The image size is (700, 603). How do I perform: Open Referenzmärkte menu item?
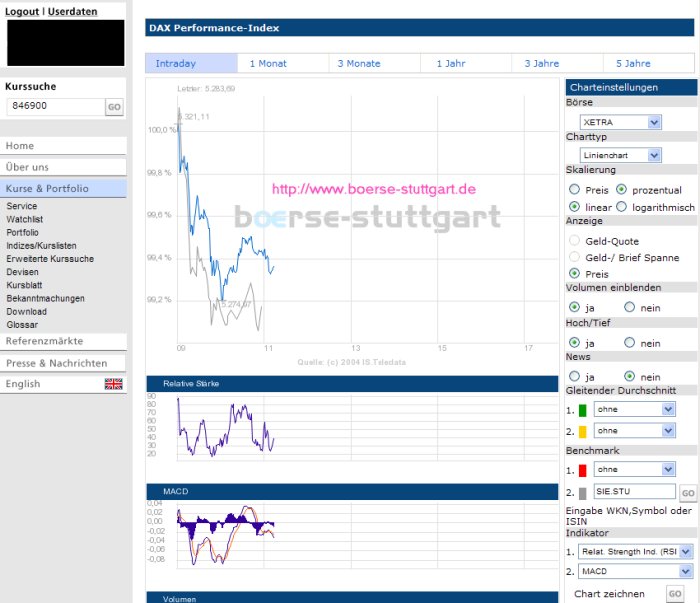coord(63,341)
